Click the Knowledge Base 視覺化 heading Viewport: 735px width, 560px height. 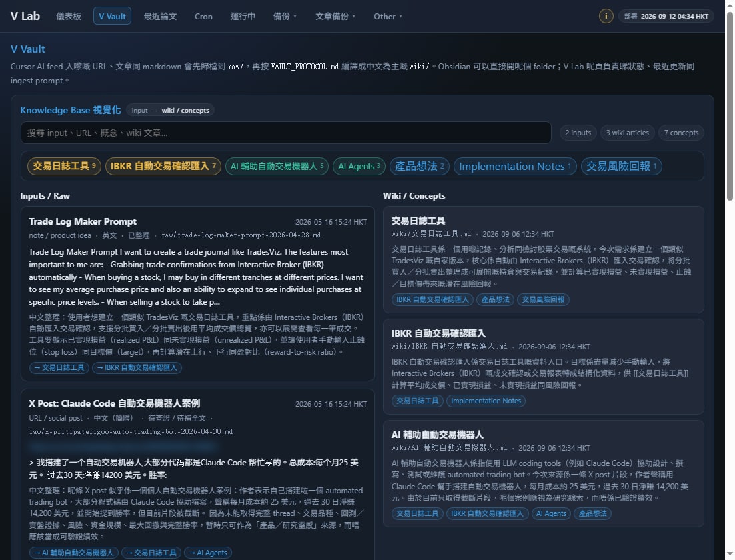coord(71,110)
